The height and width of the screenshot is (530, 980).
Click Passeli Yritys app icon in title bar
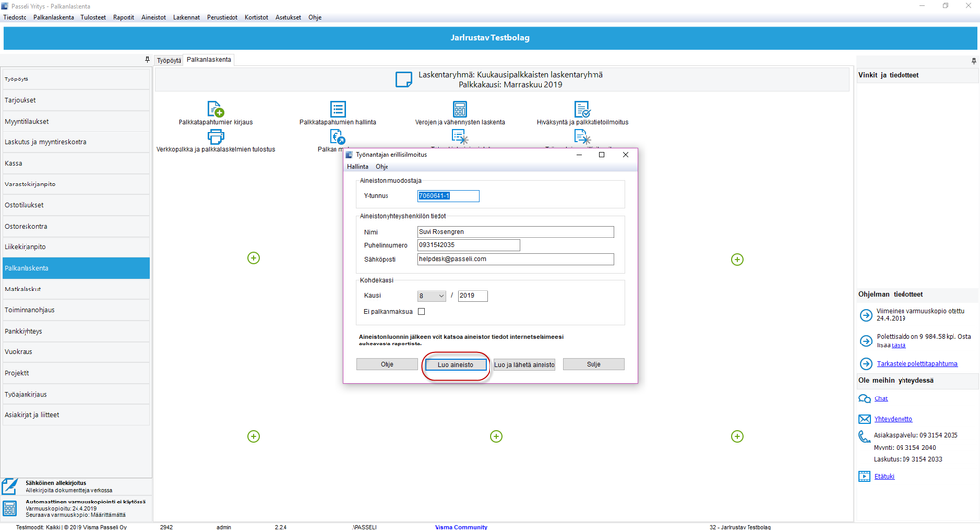[x=5, y=6]
